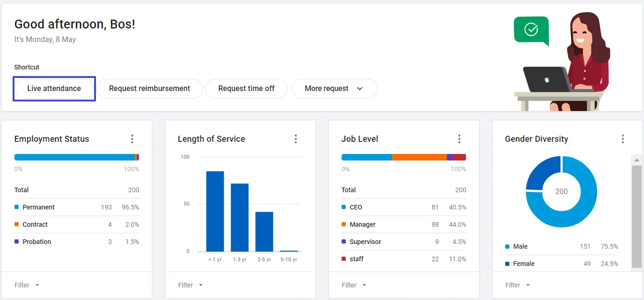Open Filter dropdown in Job Level card
The image size is (644, 300).
354,285
